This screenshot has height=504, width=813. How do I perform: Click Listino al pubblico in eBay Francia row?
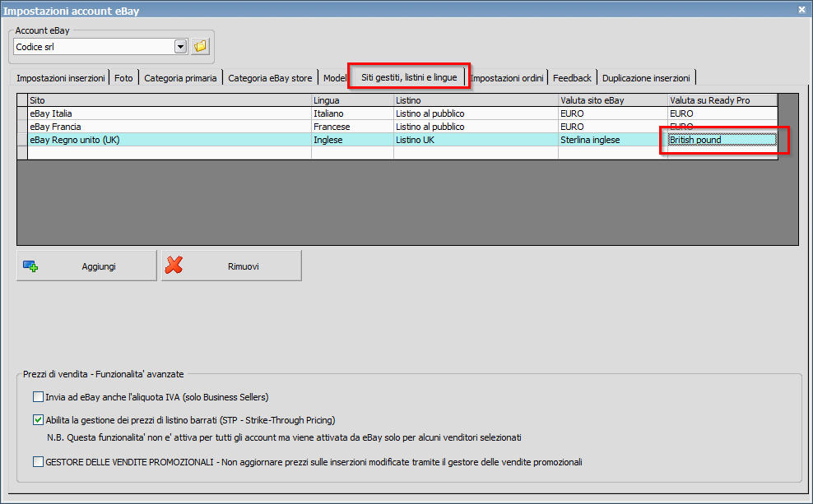pyautogui.click(x=476, y=127)
